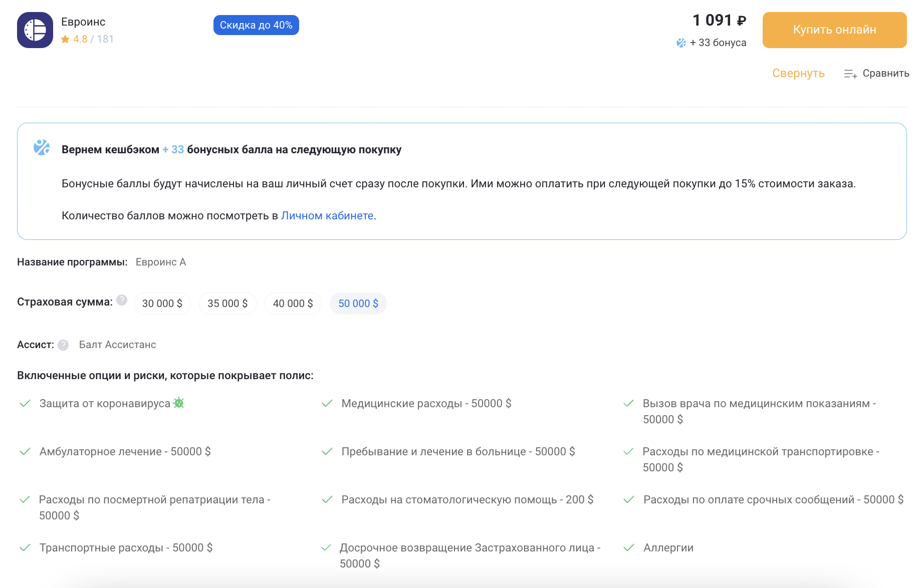Image resolution: width=922 pixels, height=588 pixels.
Task: Click the cashback percent icon in info box
Action: coord(42,147)
